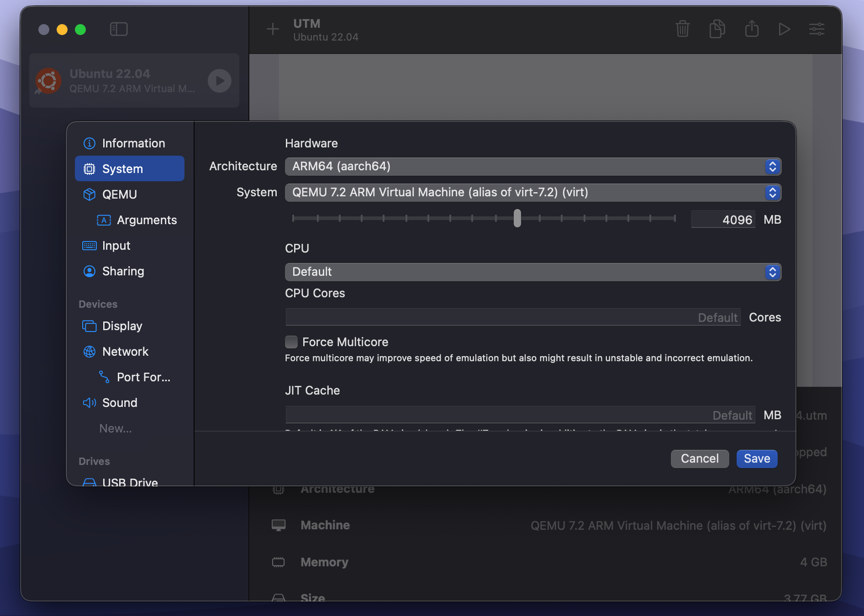The image size is (864, 616).
Task: Open VM settings via the sliders icon
Action: pyautogui.click(x=817, y=29)
